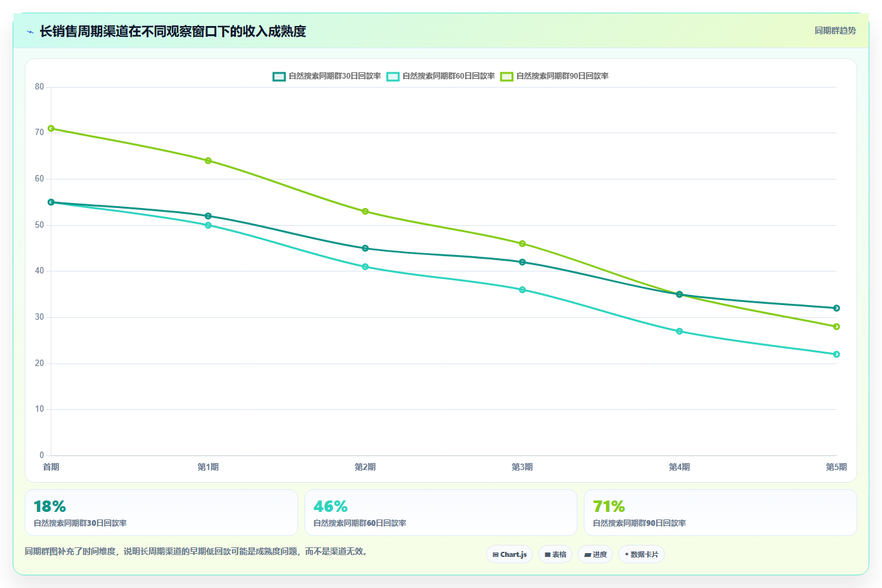The width and height of the screenshot is (882, 588).
Task: Click the 90日 line point at 首期 (71)
Action: (51, 129)
